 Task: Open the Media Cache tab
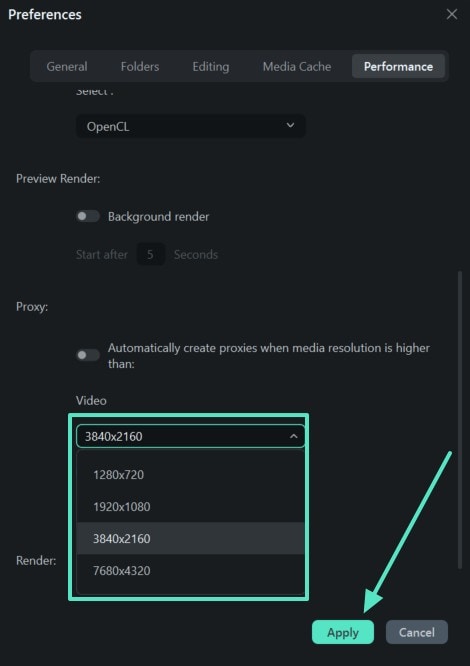(297, 66)
